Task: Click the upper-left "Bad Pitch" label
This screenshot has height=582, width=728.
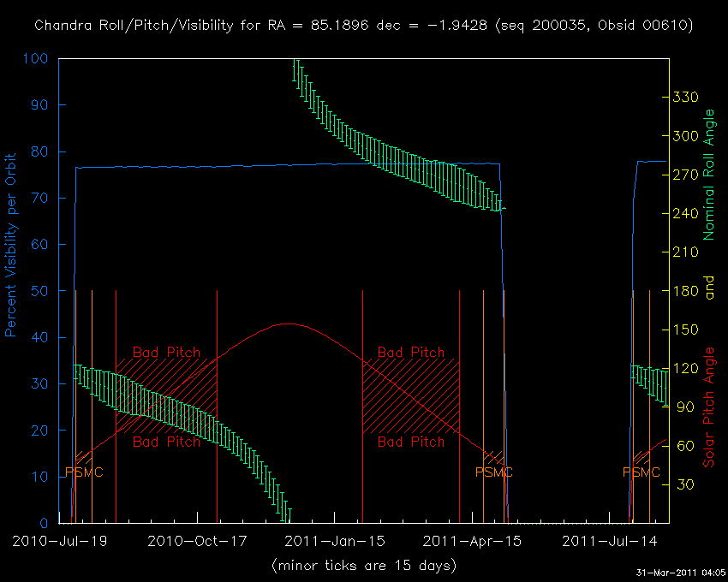Action: point(167,353)
